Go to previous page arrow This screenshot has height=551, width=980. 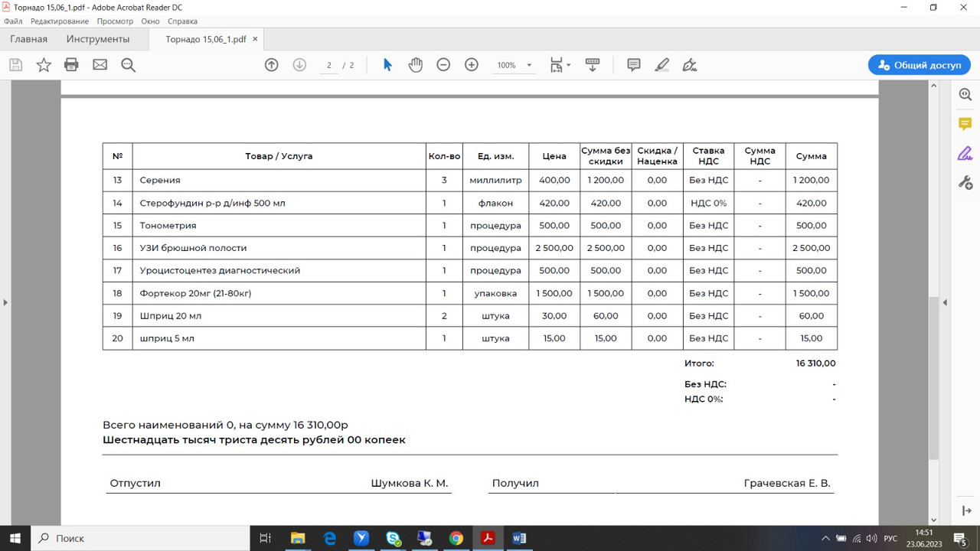pos(271,65)
